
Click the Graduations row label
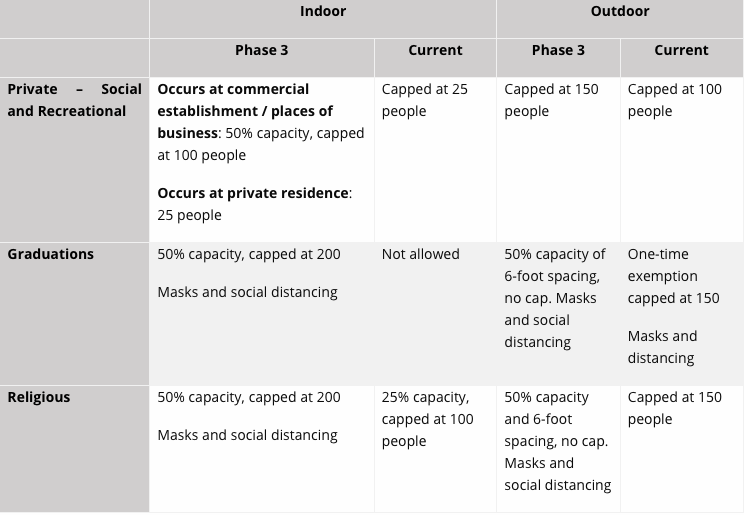[50, 254]
